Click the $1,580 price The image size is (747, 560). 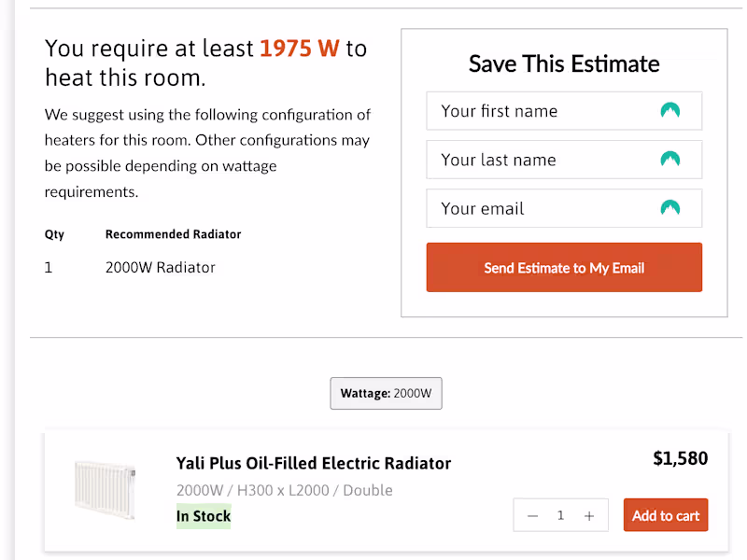pyautogui.click(x=680, y=458)
